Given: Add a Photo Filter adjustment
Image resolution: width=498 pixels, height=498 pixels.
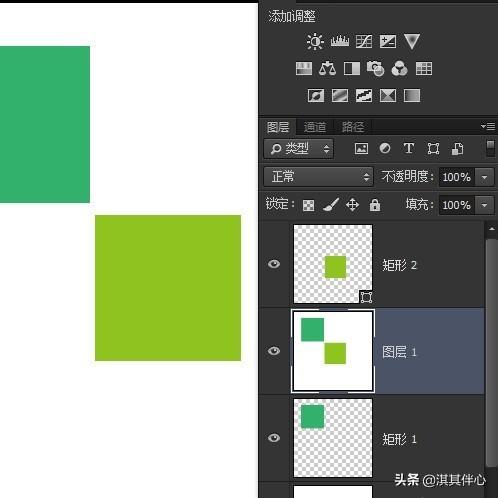Looking at the screenshot, I should coord(375,68).
